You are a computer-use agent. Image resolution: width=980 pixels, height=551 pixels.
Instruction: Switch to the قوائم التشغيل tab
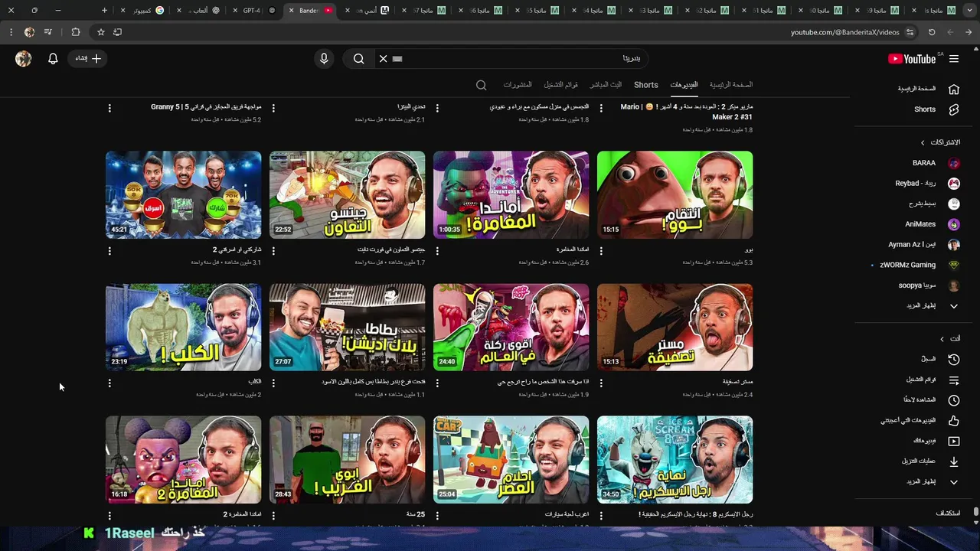coord(560,85)
